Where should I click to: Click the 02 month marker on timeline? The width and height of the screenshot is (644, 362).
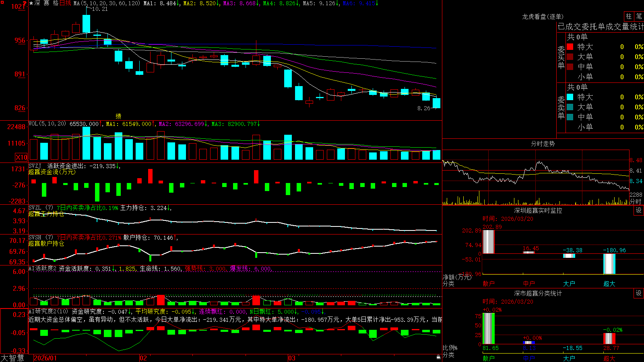point(143,358)
